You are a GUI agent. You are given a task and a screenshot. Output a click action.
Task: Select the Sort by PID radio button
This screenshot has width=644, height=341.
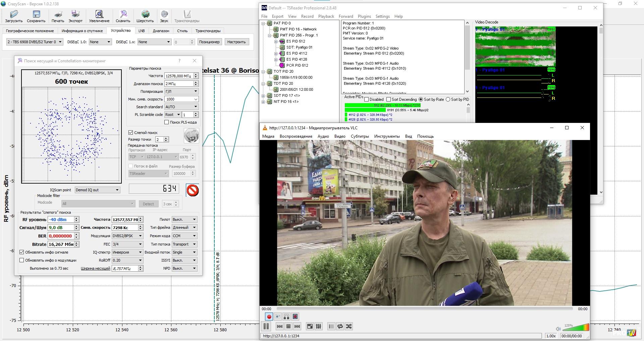tap(448, 99)
